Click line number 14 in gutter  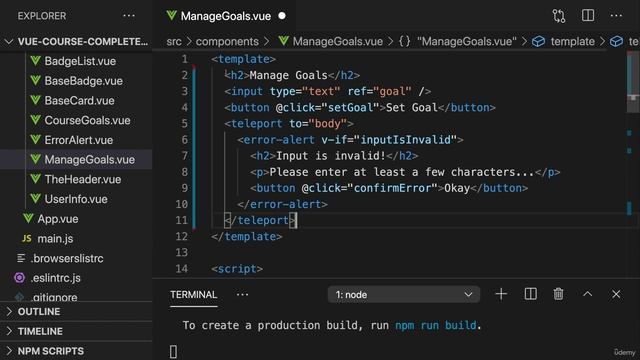click(x=182, y=269)
